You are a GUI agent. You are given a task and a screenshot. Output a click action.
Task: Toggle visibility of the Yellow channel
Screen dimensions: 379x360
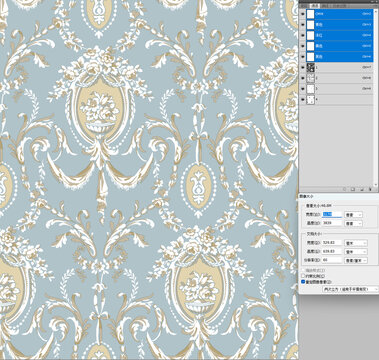coord(303,46)
